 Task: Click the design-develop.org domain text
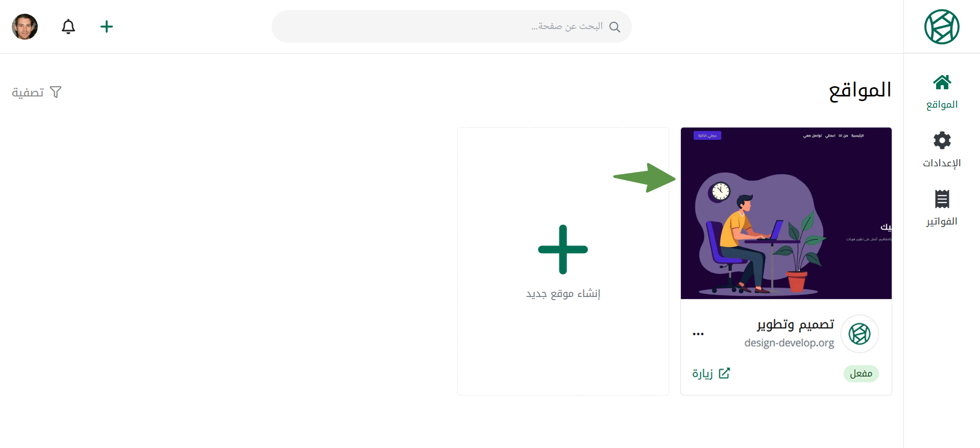pyautogui.click(x=789, y=343)
